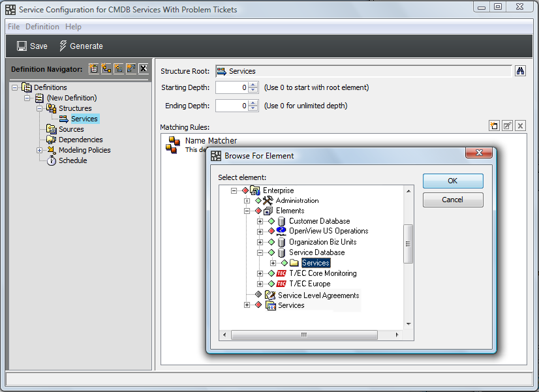Click the T/EC Core Monitoring icon

tap(281, 273)
